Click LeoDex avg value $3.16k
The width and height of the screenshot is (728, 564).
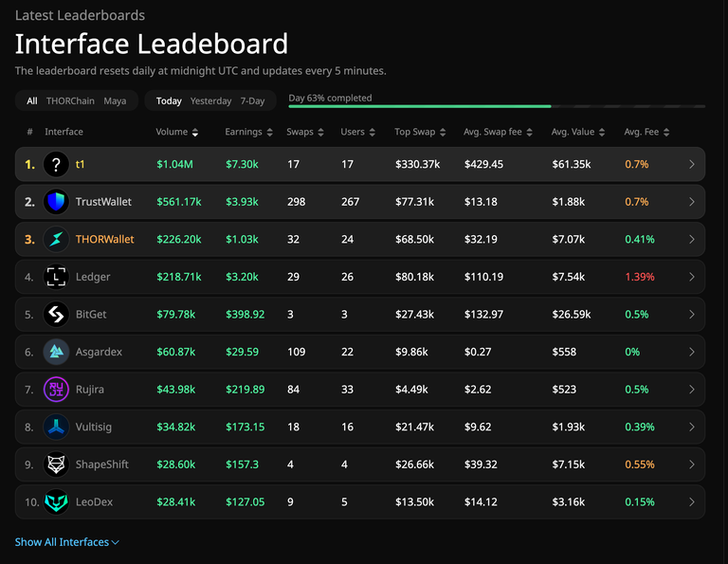pos(569,502)
